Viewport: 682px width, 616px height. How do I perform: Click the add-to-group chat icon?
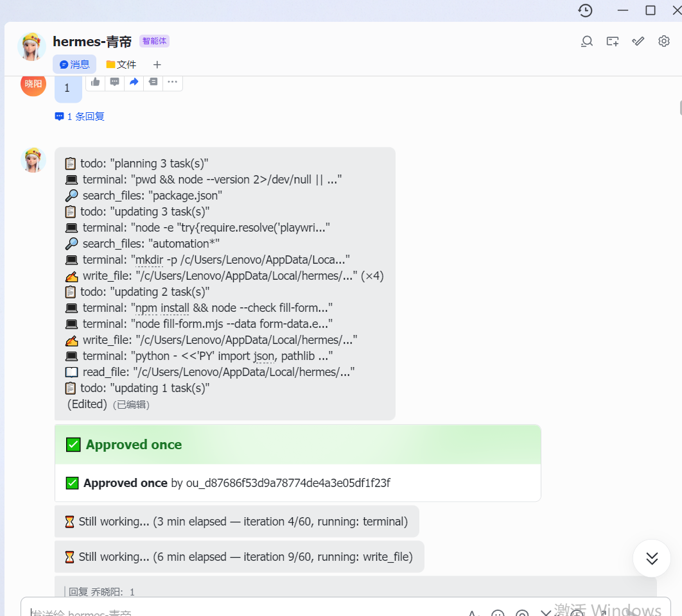pos(613,41)
